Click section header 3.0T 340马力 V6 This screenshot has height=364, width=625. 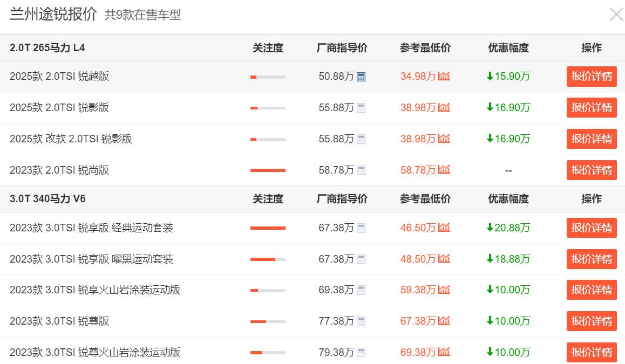tap(48, 199)
